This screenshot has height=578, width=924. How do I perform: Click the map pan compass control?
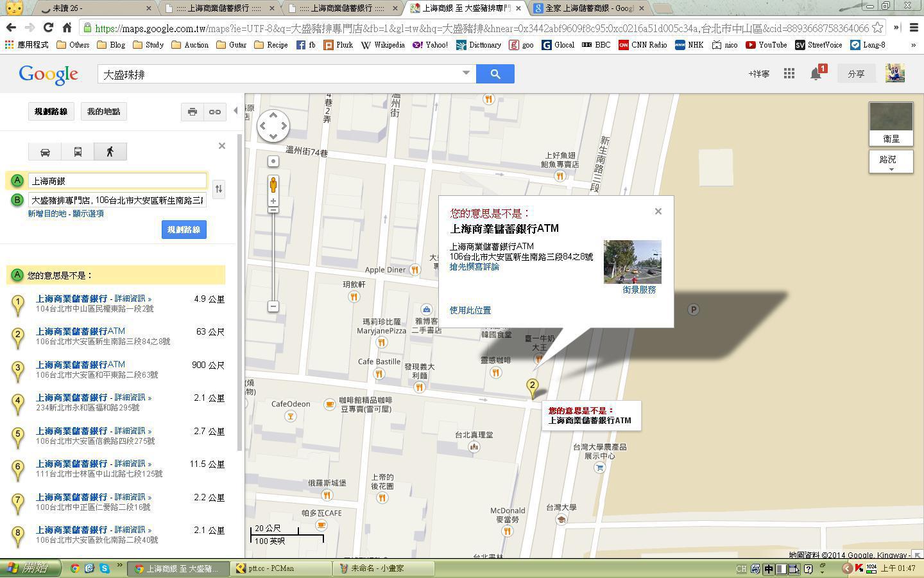click(x=273, y=126)
